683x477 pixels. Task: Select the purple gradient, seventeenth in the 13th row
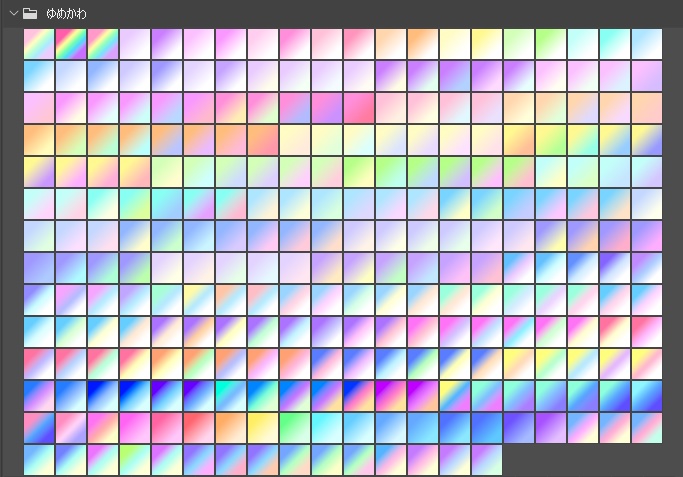[551, 428]
